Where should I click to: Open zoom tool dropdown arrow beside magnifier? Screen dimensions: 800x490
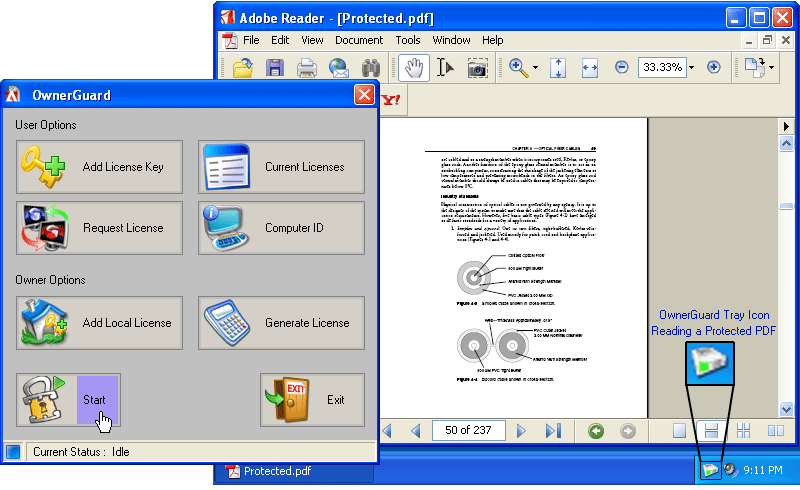(x=535, y=67)
